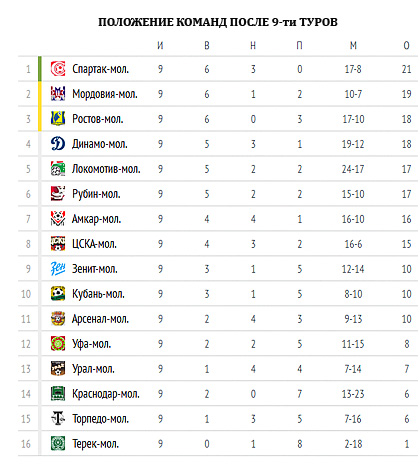Open the Арсенал-мол. team page link
The image size is (420, 471).
coord(100,319)
